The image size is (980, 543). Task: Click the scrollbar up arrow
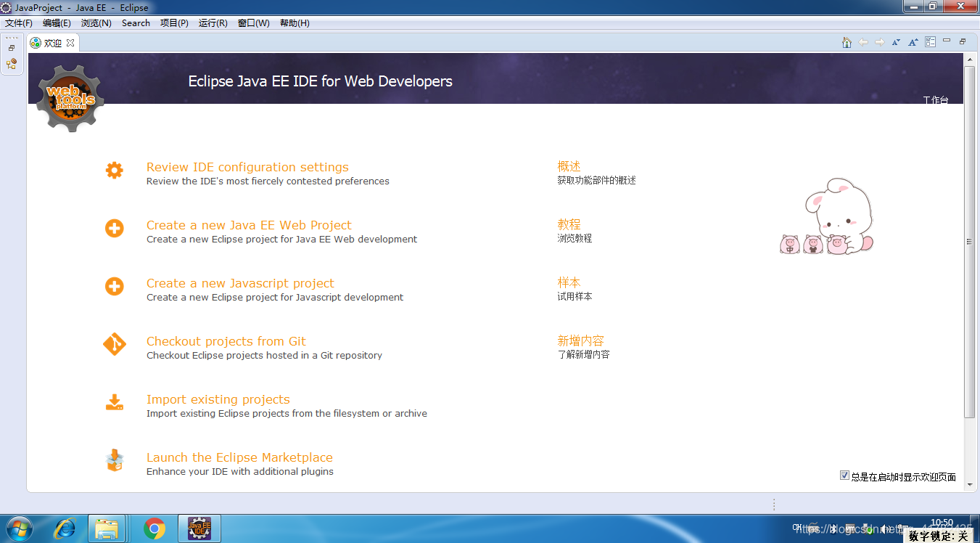pyautogui.click(x=969, y=59)
